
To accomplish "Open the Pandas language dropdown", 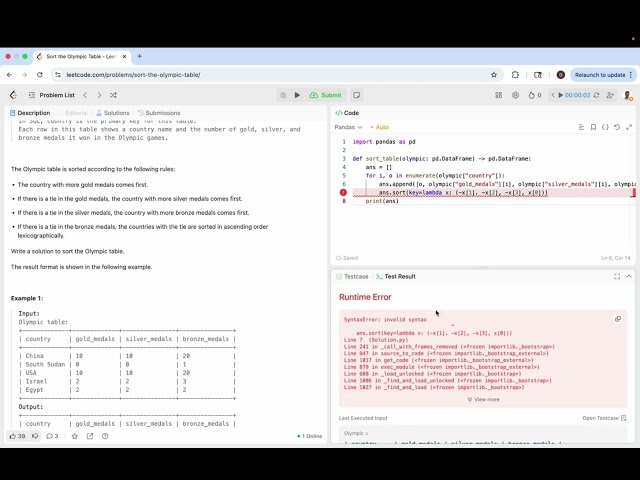I will pos(348,127).
